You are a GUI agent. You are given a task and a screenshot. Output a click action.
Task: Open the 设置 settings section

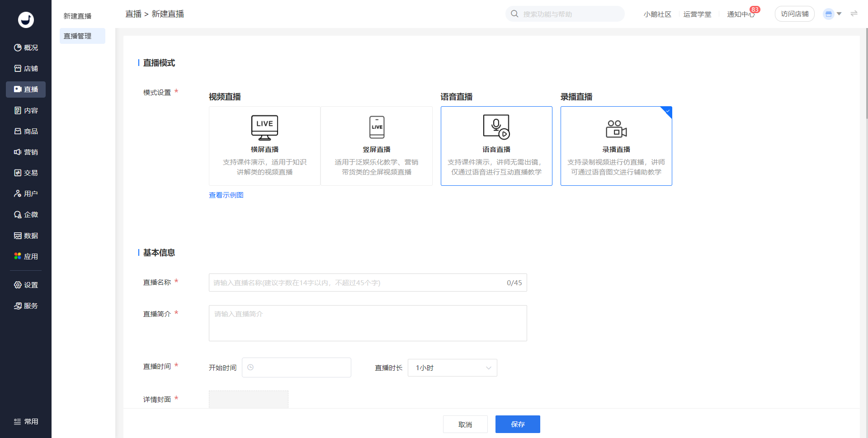[x=26, y=285]
